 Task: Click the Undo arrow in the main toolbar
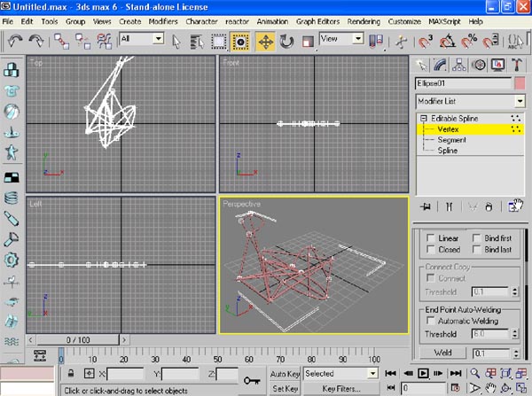coord(15,41)
